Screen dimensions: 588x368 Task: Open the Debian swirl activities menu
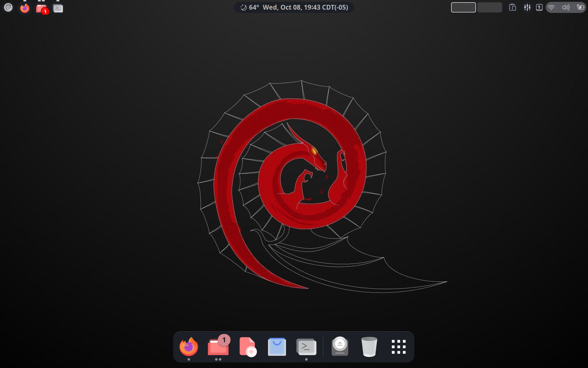click(8, 7)
